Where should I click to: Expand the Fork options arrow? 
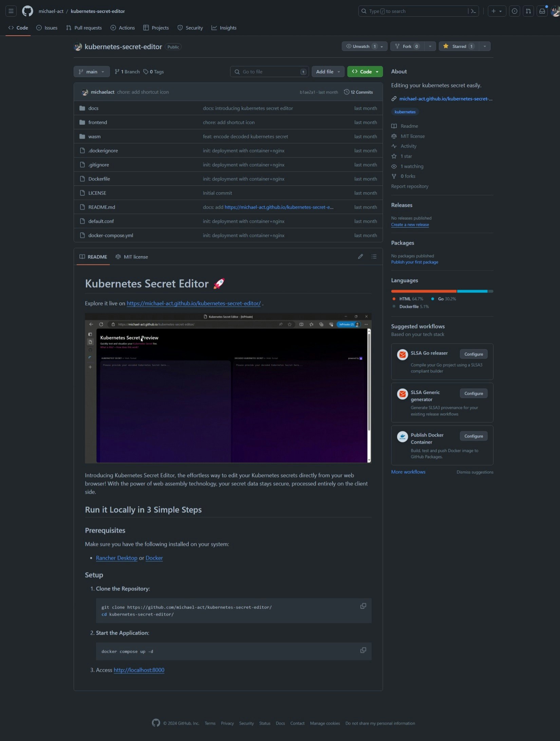(x=430, y=46)
